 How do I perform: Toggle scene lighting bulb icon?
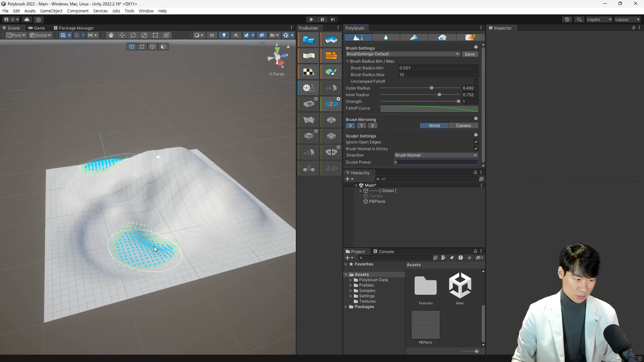[x=224, y=35]
